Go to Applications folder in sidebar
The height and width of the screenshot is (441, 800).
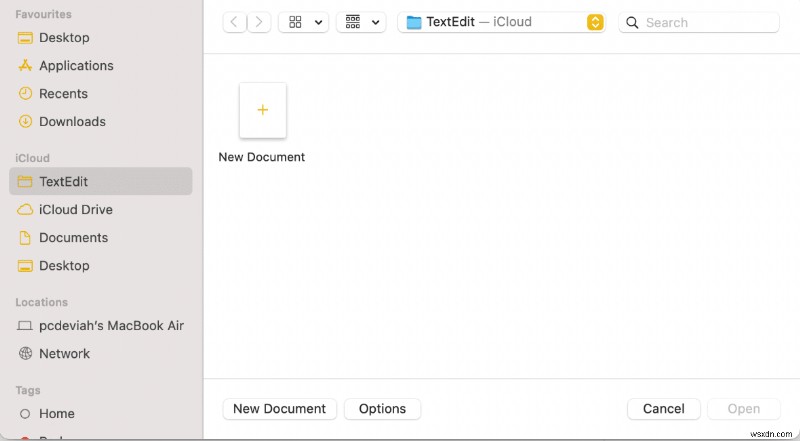point(76,66)
